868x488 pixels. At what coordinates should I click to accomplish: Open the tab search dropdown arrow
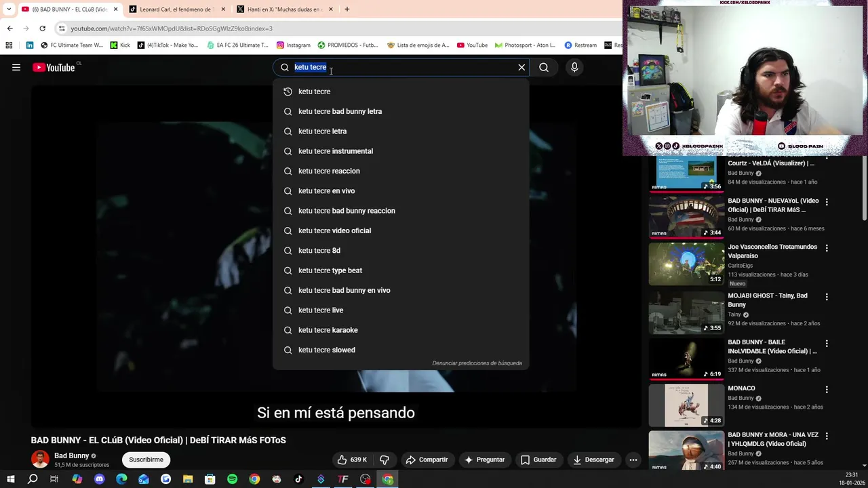[8, 9]
